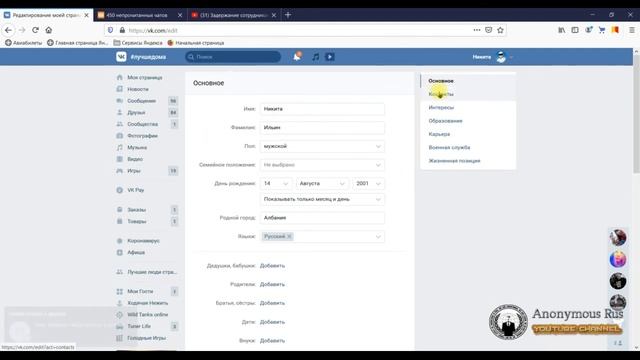Open the page actions three-dots menu
The height and width of the screenshot is (360, 640).
[x=477, y=30]
